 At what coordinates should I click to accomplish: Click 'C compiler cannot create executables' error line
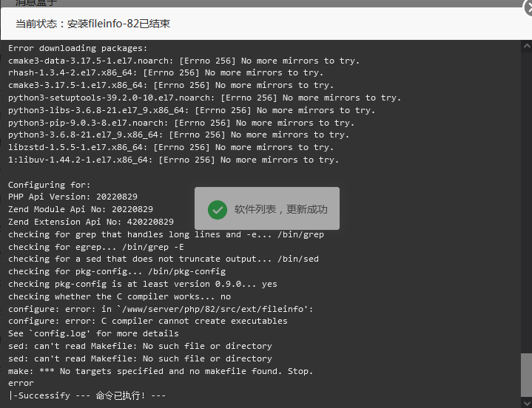click(147, 321)
